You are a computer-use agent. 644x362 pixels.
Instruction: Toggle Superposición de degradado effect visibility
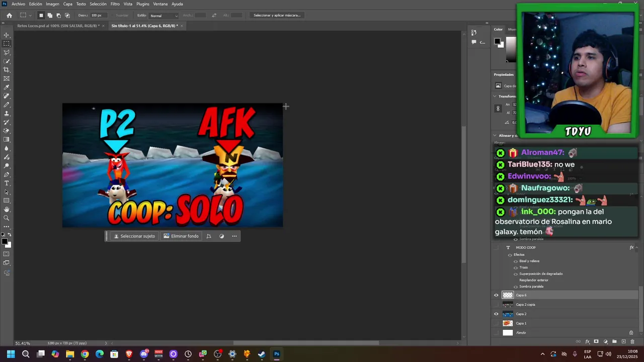tap(516, 274)
